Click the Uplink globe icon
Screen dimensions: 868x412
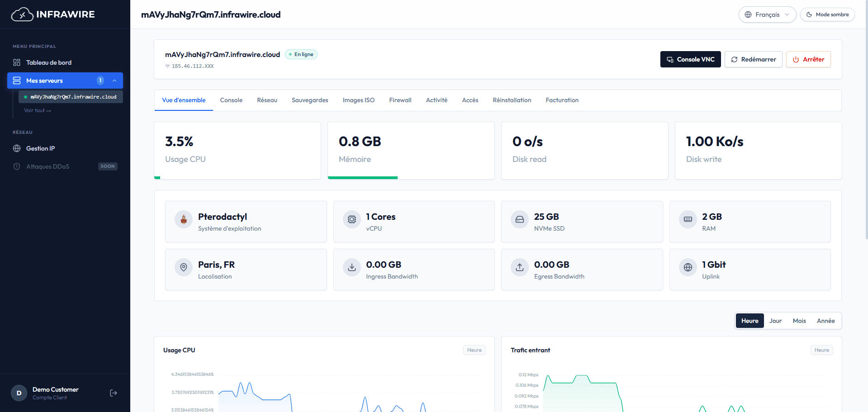coord(688,268)
